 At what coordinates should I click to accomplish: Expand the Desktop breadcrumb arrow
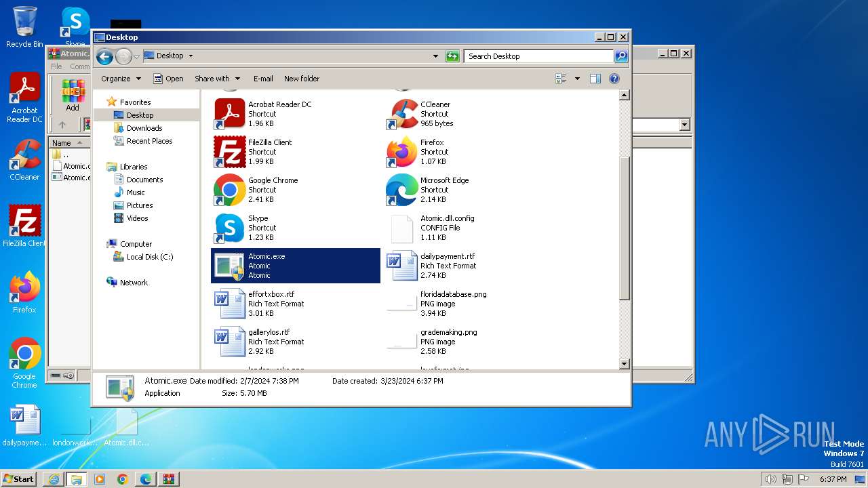tap(191, 56)
